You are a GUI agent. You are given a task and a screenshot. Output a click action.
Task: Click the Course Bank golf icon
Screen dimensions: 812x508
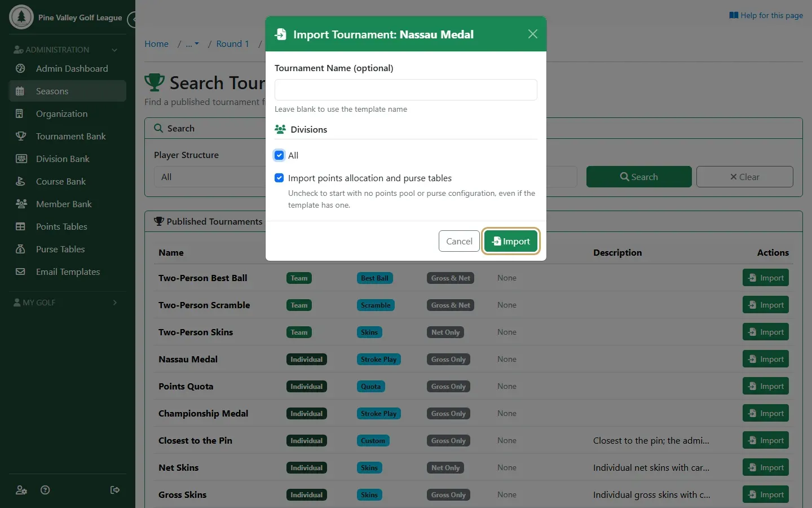tap(20, 181)
